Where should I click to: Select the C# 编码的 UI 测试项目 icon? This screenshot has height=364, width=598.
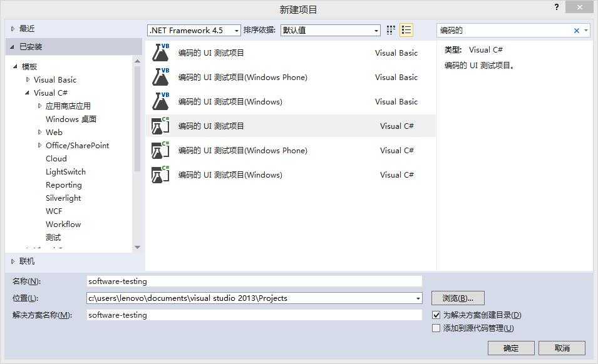(x=160, y=126)
